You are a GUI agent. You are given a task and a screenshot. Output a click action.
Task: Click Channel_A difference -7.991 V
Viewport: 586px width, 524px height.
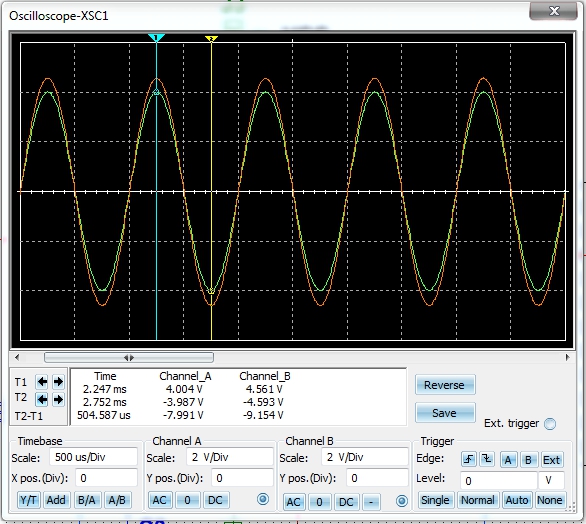[183, 415]
